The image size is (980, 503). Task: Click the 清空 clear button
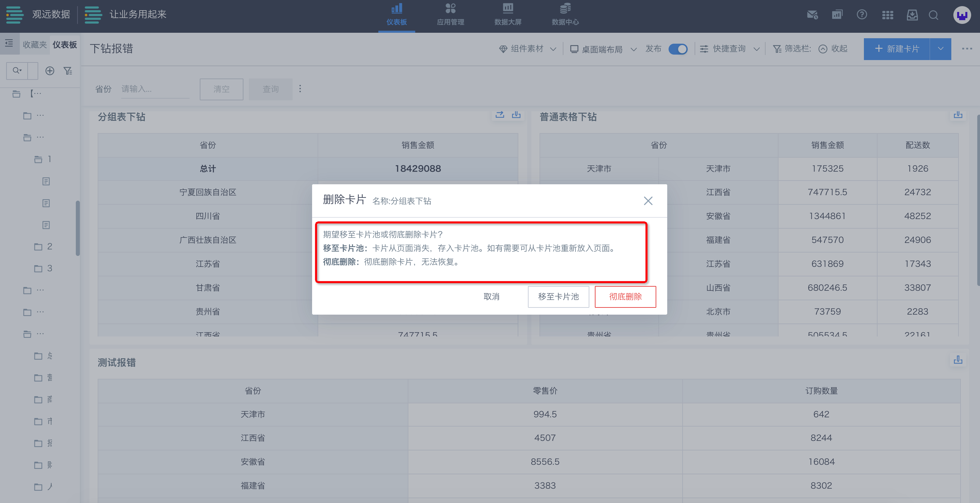(x=221, y=89)
